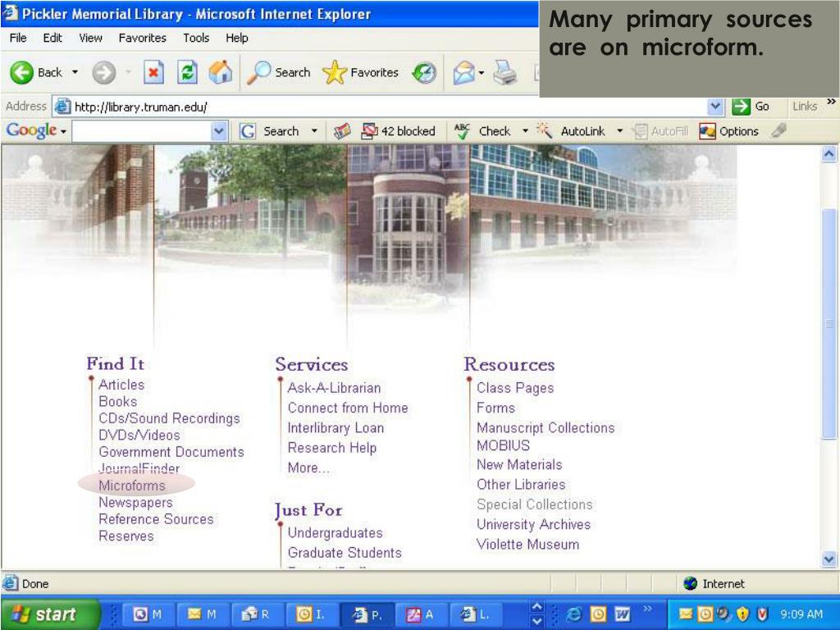Screen dimensions: 840x630
Task: Toggle the Google popup blocker (42 blocked)
Action: 398,131
